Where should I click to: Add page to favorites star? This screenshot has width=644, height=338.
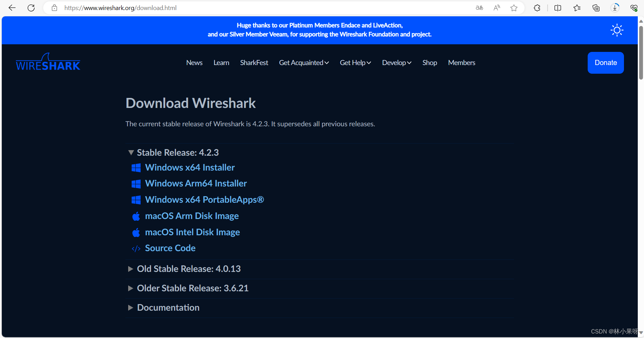(x=514, y=8)
